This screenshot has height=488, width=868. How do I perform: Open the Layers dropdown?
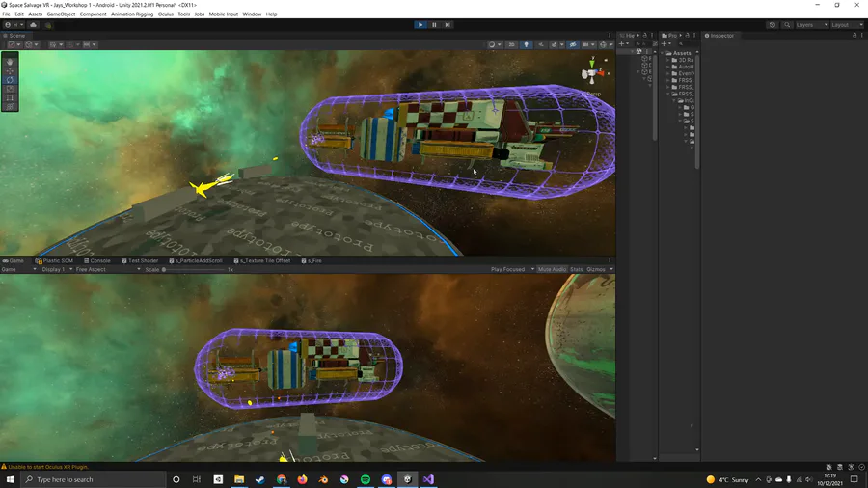(x=812, y=25)
